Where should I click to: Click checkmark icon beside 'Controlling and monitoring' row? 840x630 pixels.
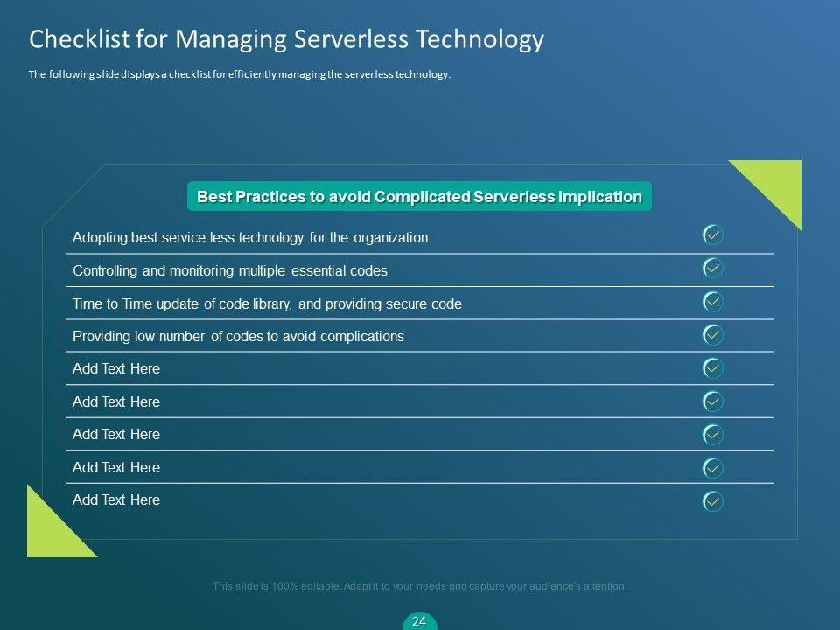pos(713,267)
